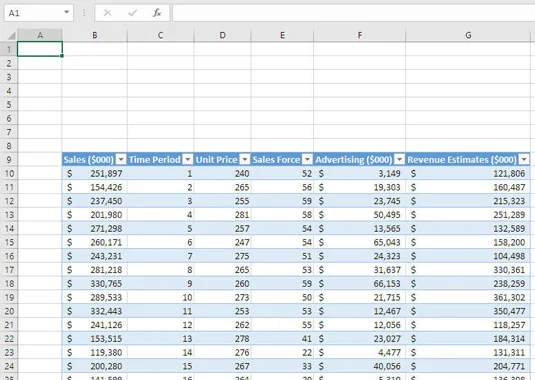Select cell A1
The height and width of the screenshot is (380, 535).
pos(40,49)
